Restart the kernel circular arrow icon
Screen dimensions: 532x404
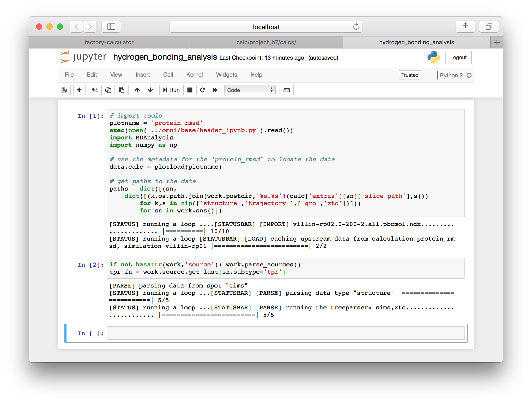pos(202,90)
